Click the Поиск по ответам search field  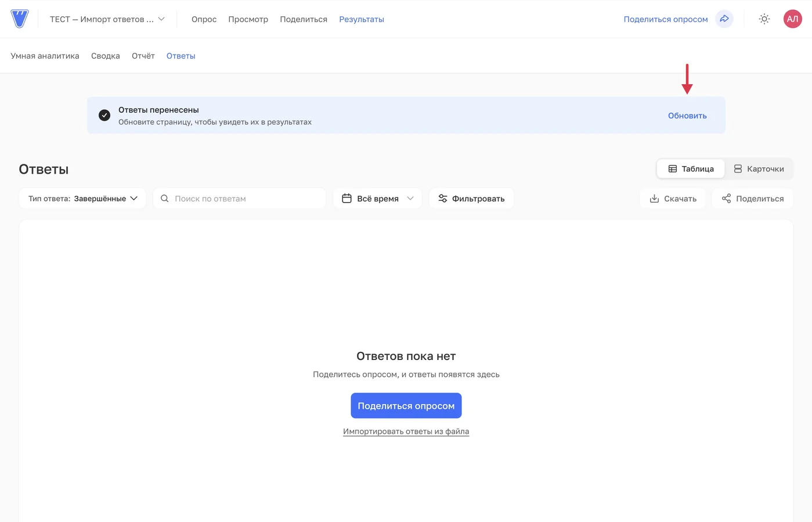coord(239,199)
